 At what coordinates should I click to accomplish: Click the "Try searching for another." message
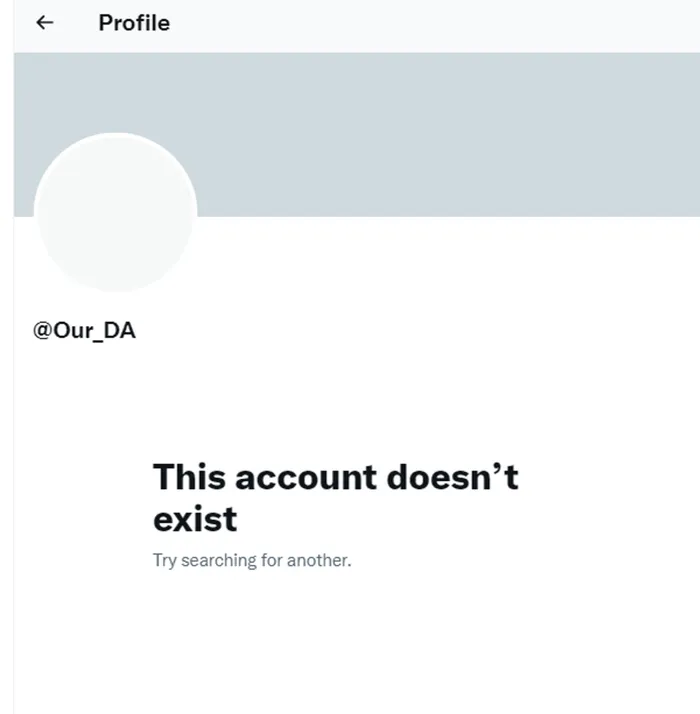click(252, 560)
